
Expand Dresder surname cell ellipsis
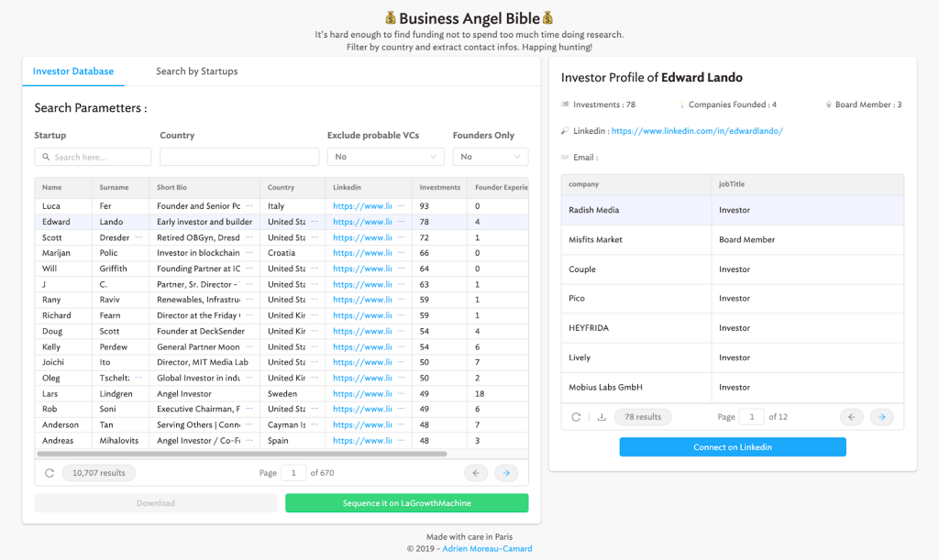pyautogui.click(x=138, y=237)
